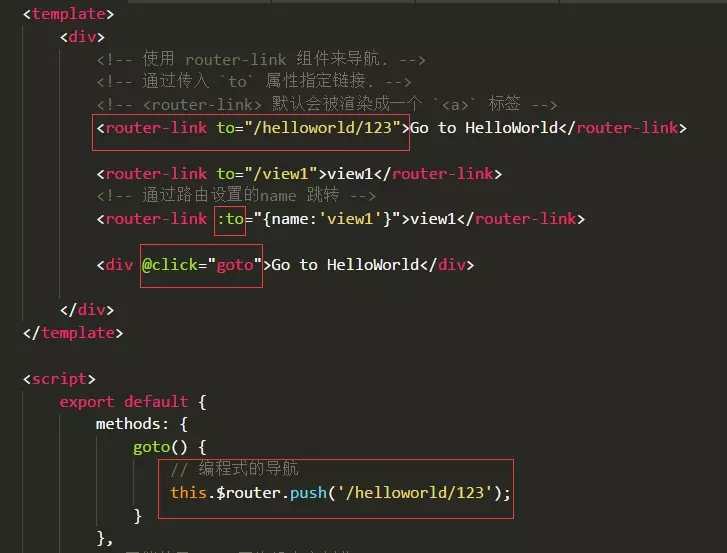Viewport: 727px width, 553px height.
Task: Click the comment about router-link navigation
Action: pyautogui.click(x=261, y=59)
